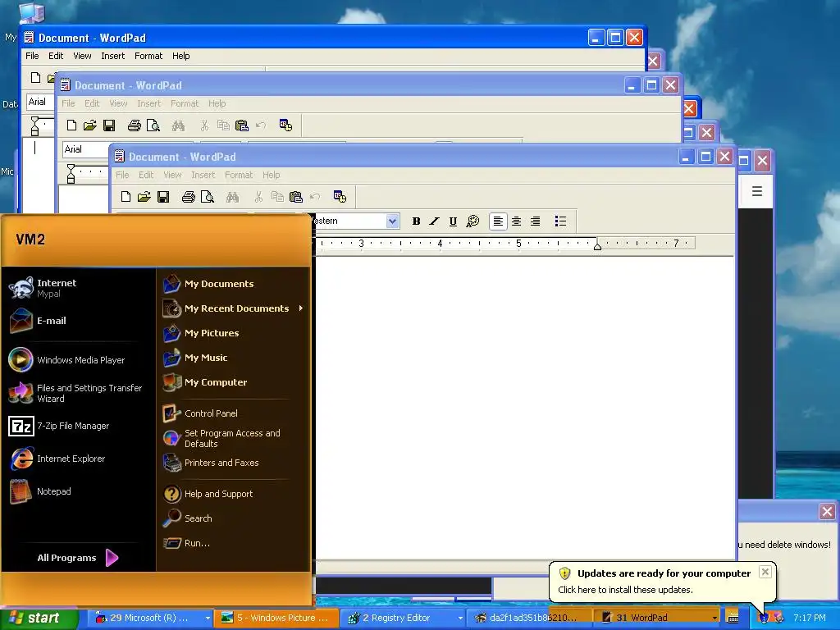Click inside the front WordPad document area

(525, 407)
